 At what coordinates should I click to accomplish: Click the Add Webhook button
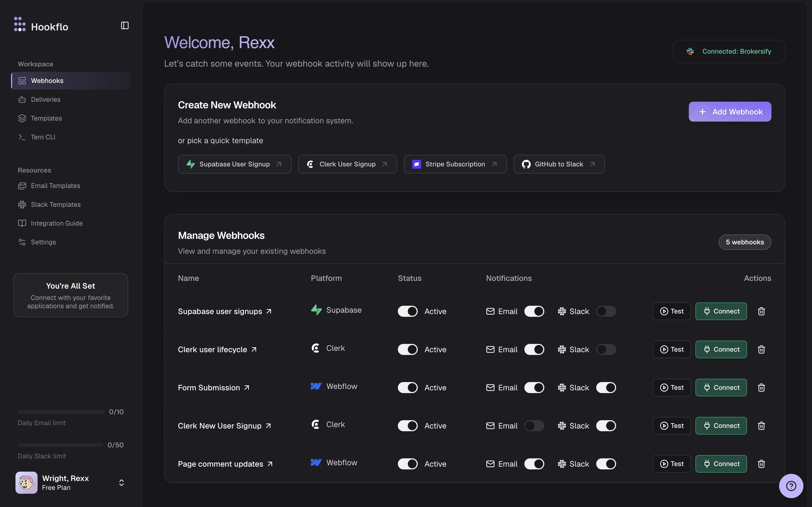(730, 112)
